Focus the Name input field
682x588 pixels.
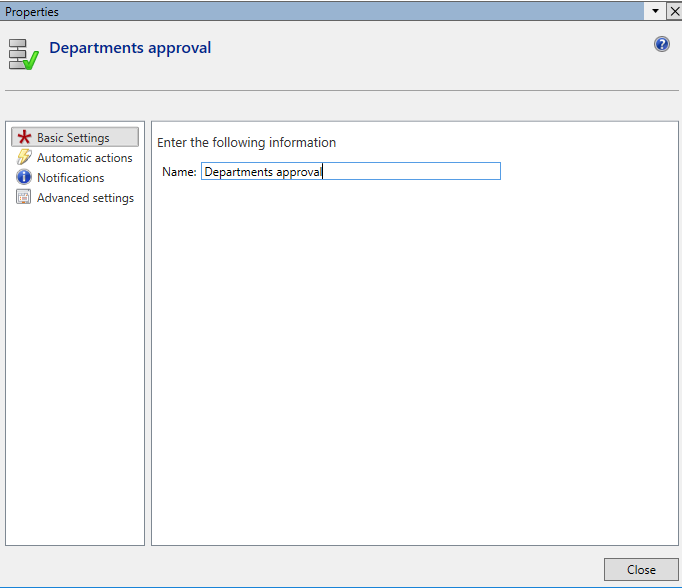[350, 172]
